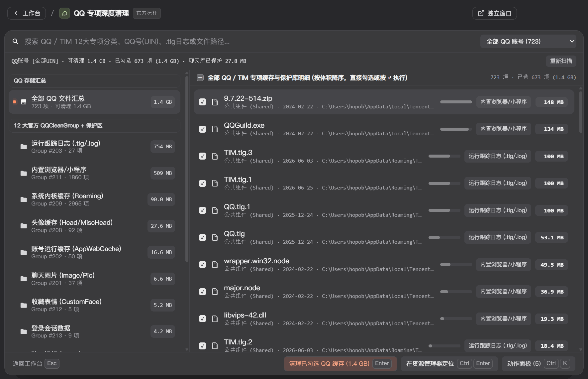Viewport: 588px width, 379px height.
Task: Click folder icon for 聊天图片 (Image/Pic)
Action: click(24, 279)
